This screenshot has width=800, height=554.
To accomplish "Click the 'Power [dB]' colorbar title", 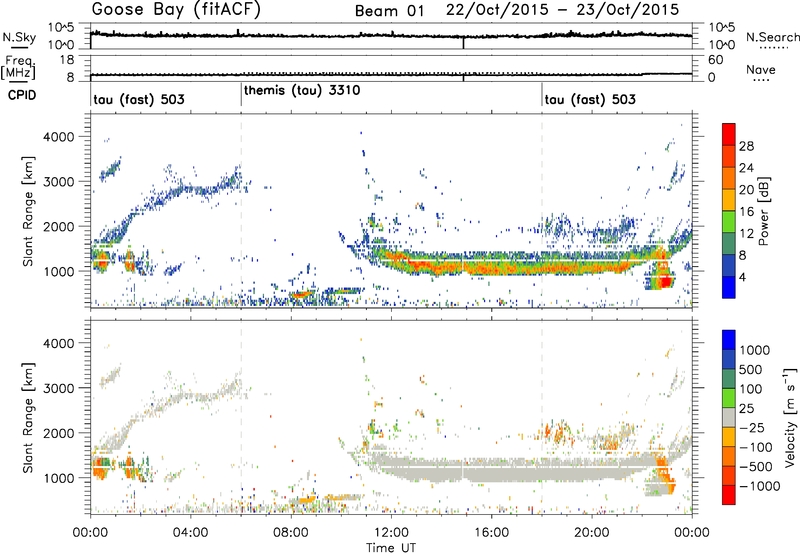I will (764, 211).
